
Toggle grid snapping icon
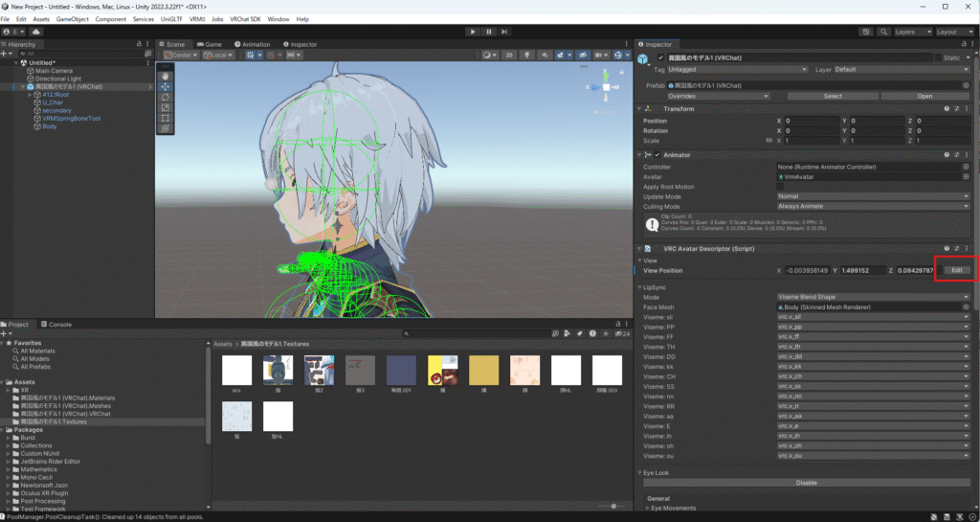[x=252, y=55]
